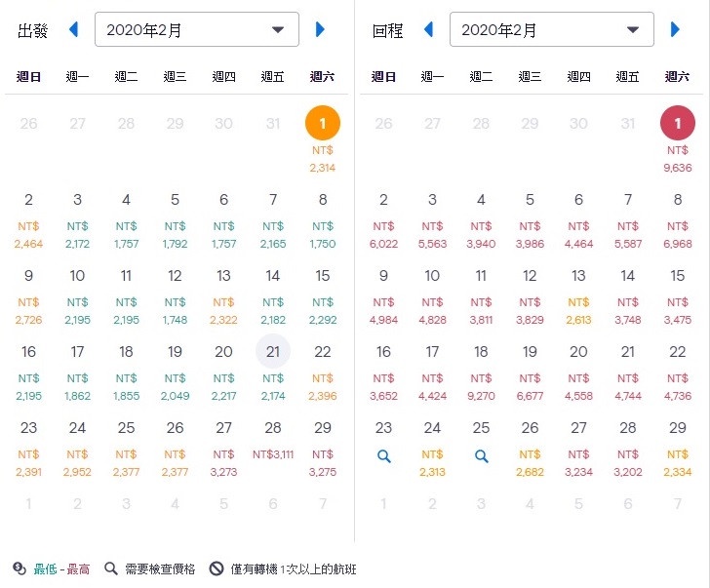Pick departure date 18 priced NT$1,855
This screenshot has width=710, height=588.
pyautogui.click(x=126, y=373)
